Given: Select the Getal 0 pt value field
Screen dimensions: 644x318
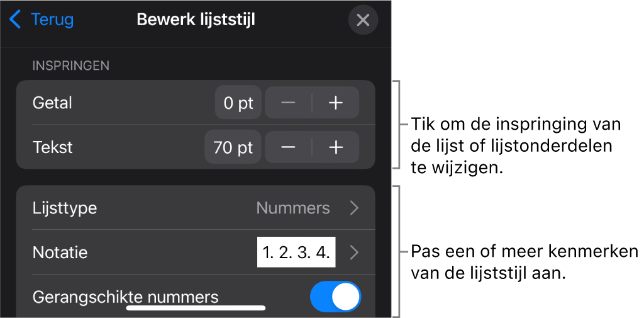Looking at the screenshot, I should 238,103.
